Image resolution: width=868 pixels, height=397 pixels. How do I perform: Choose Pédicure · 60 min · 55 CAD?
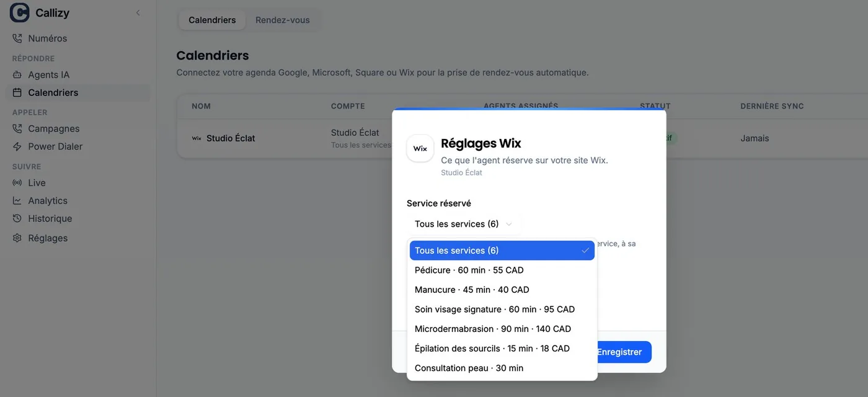click(502, 270)
